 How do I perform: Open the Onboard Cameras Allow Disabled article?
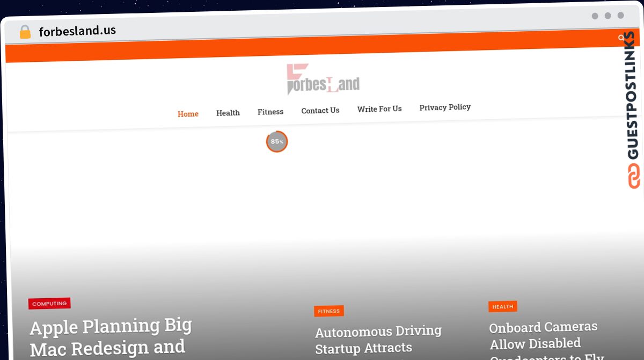[546, 340]
